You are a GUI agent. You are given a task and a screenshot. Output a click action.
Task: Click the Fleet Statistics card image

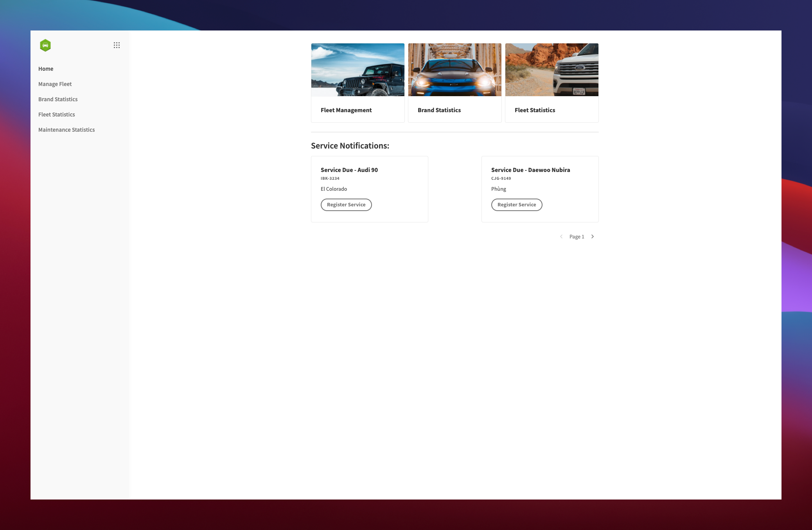click(552, 69)
